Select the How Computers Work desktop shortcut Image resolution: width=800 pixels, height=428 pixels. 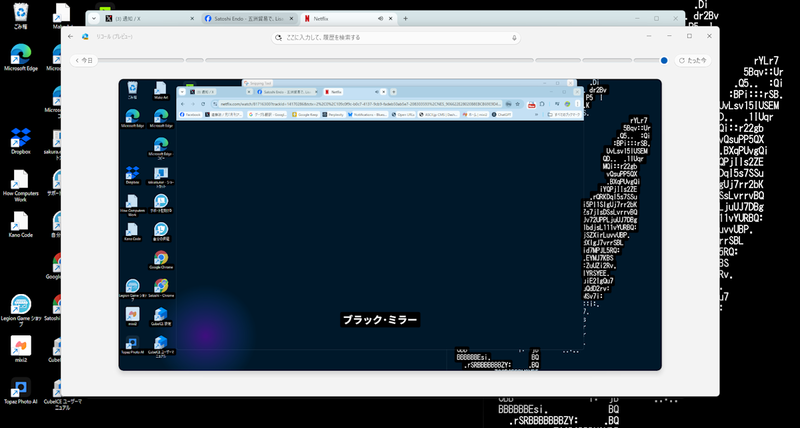tap(21, 186)
